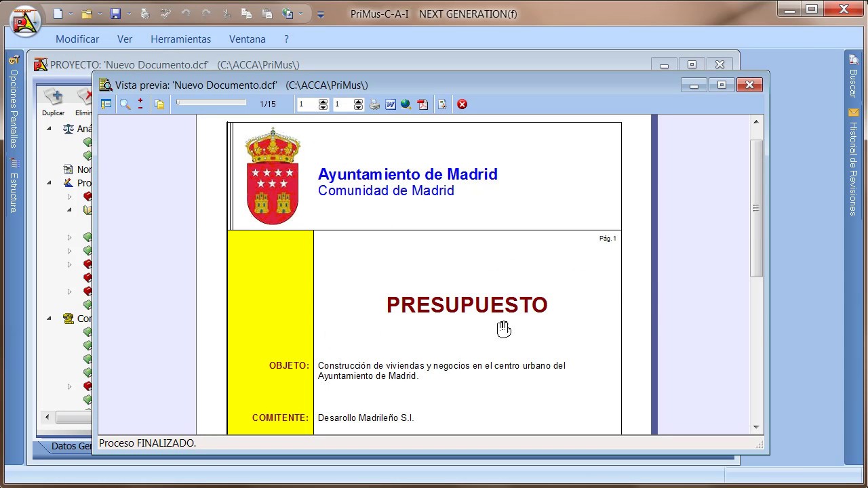
Task: Open the Buscar side panel tab
Action: pyautogui.click(x=853, y=76)
